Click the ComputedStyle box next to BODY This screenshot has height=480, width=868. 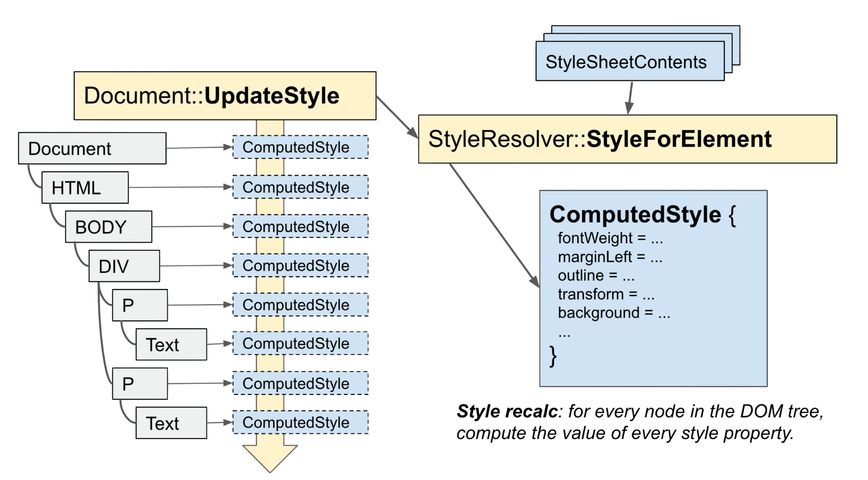pos(300,226)
